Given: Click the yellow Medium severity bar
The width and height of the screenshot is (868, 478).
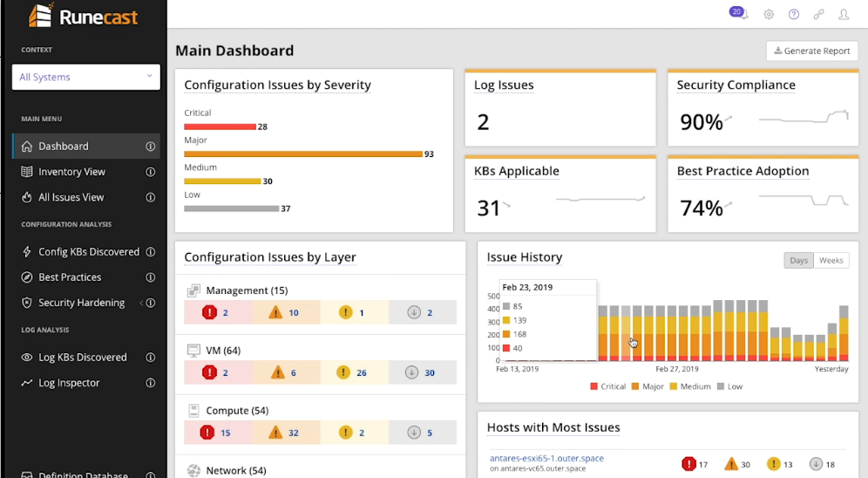Looking at the screenshot, I should (x=222, y=181).
